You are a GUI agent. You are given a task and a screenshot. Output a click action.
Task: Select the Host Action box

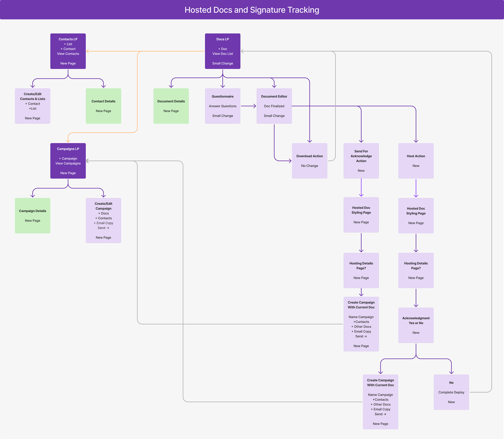click(x=416, y=161)
